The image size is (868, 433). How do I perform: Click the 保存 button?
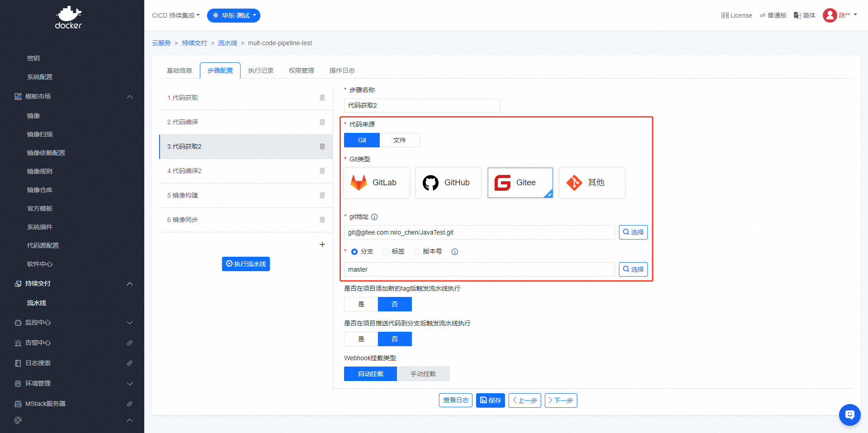491,400
